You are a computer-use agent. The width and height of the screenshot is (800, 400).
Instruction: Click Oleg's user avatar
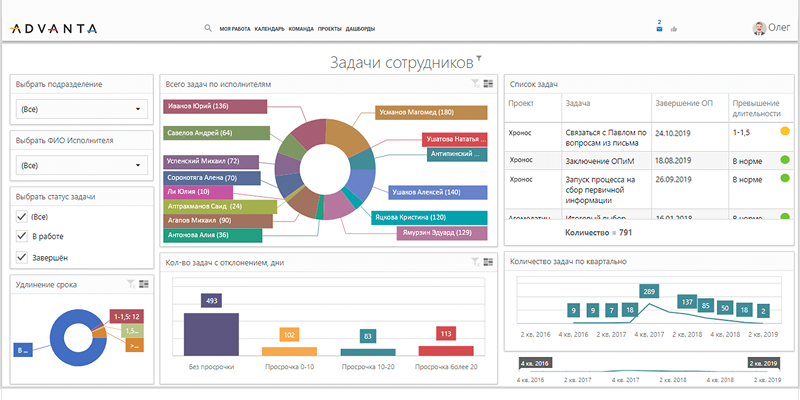coord(760,29)
